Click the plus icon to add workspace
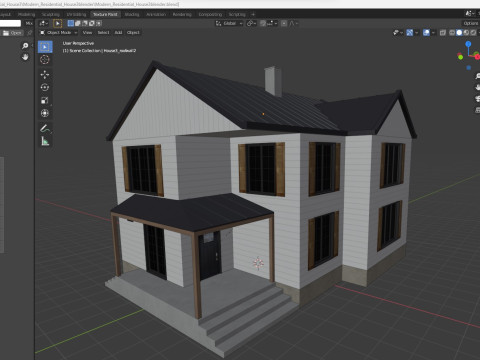Screen dimensions: 480x360 [x=253, y=14]
